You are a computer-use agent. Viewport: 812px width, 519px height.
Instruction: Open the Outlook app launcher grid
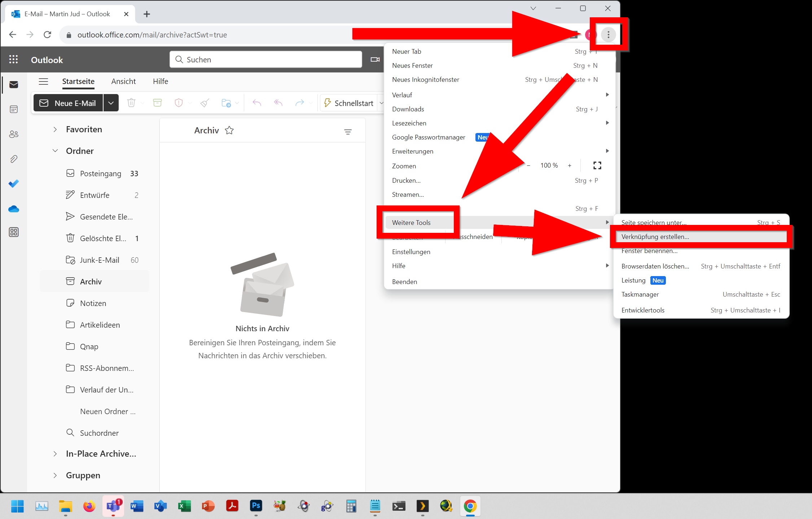(x=13, y=59)
